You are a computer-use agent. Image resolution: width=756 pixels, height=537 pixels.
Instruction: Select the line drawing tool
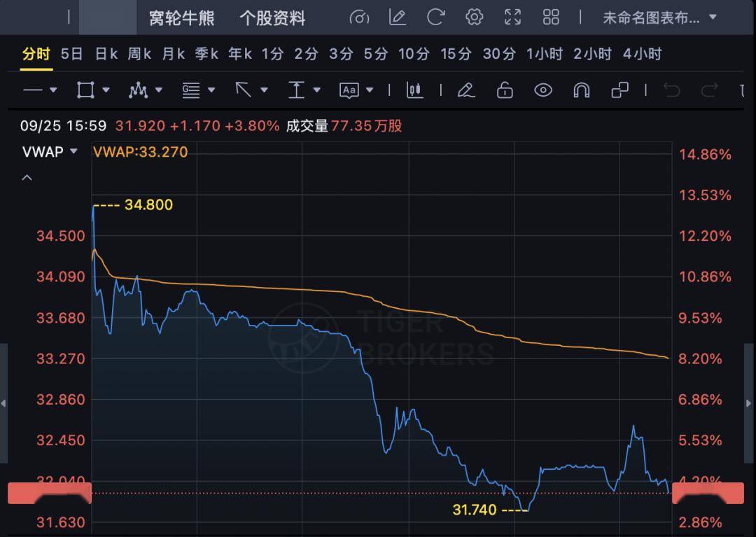pyautogui.click(x=33, y=90)
